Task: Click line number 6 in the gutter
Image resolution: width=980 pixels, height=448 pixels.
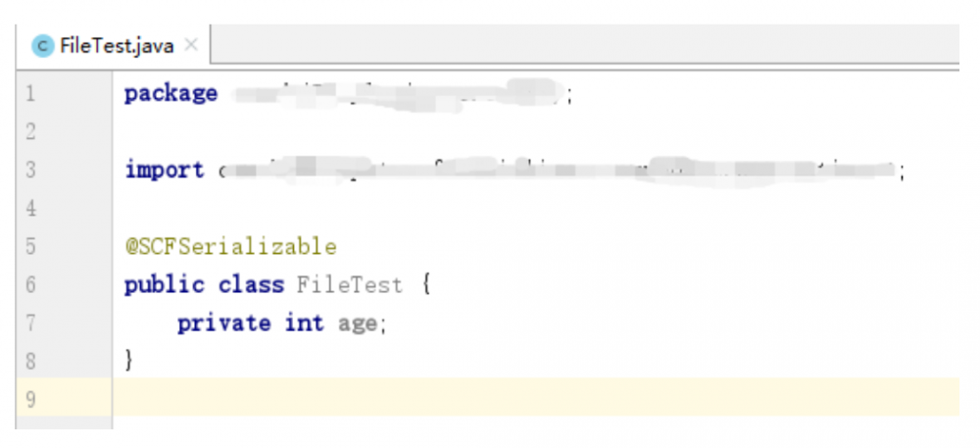Action: pyautogui.click(x=30, y=285)
